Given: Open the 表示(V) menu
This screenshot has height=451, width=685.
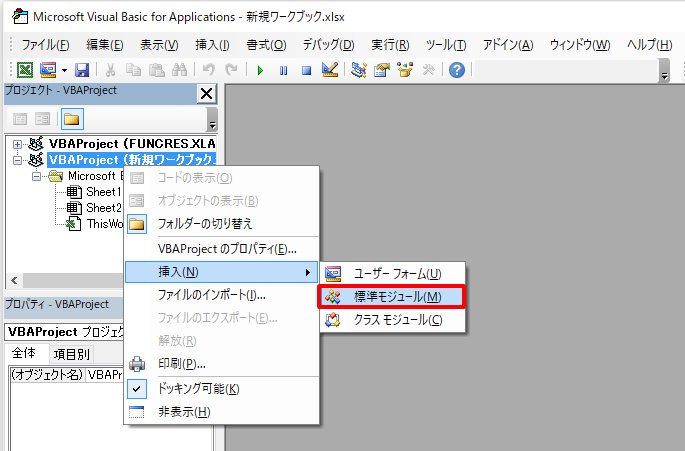Looking at the screenshot, I should (x=159, y=45).
